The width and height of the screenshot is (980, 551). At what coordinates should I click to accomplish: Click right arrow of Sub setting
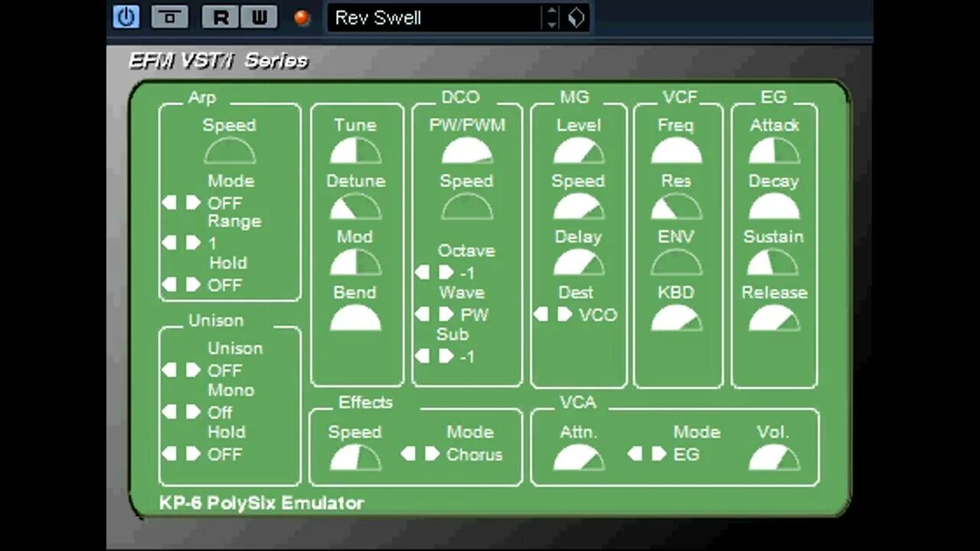[446, 356]
